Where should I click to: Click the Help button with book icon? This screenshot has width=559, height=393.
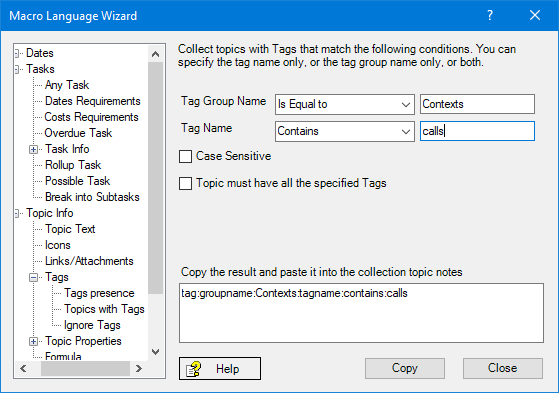[x=220, y=368]
